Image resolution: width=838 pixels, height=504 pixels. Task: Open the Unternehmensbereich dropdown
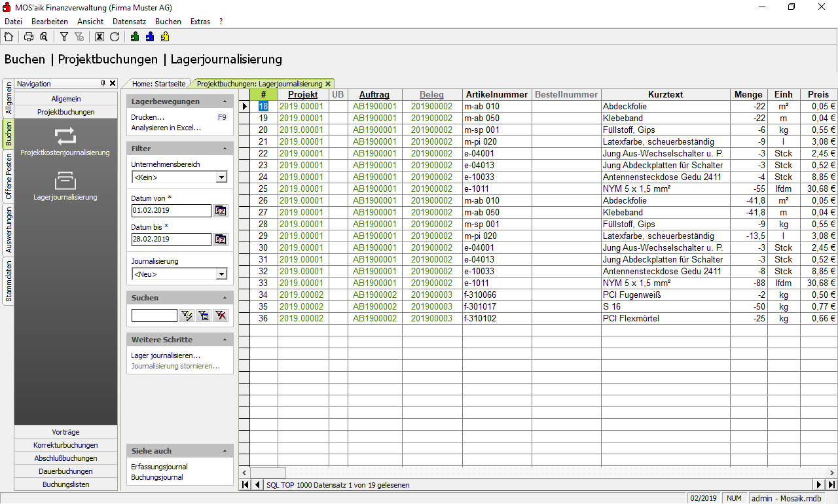221,177
